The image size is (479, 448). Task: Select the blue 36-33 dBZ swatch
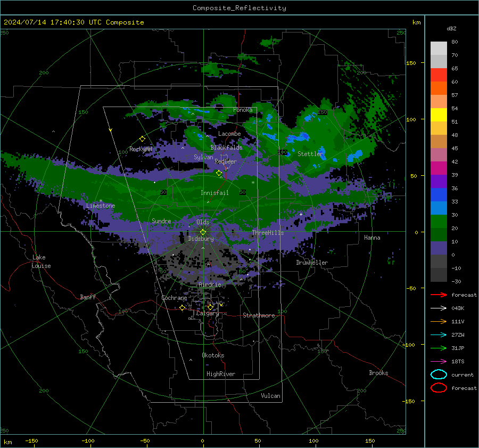(x=439, y=194)
